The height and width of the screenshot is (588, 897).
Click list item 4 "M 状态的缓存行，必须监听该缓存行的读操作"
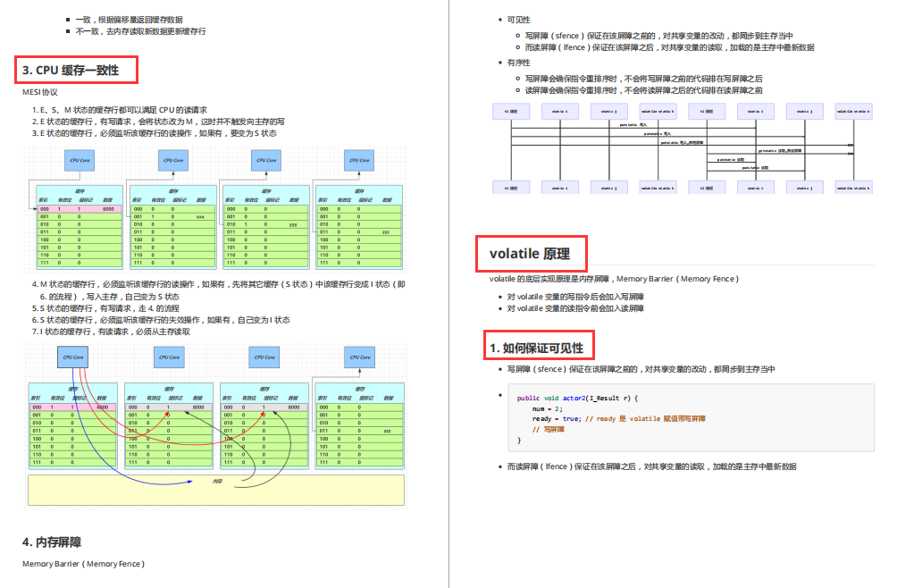tap(219, 290)
